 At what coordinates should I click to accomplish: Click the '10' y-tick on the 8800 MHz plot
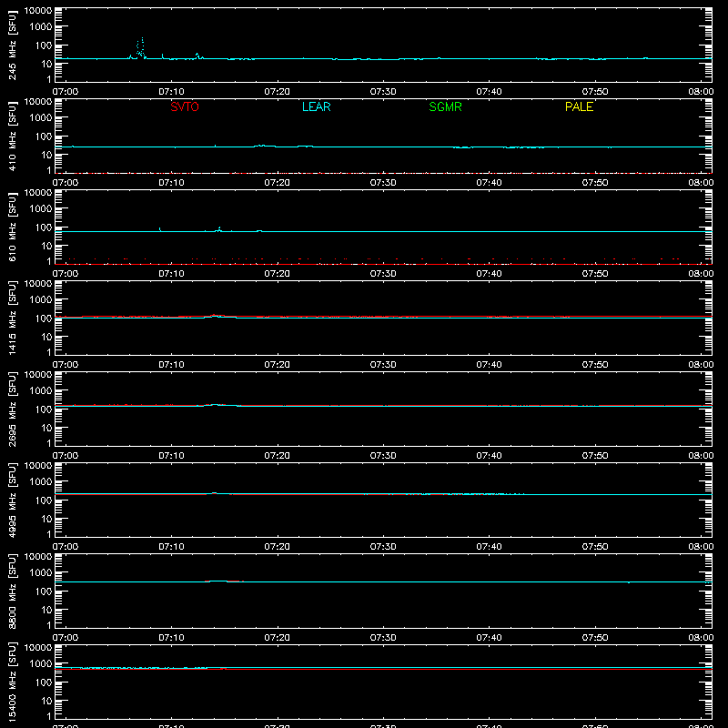coord(46,610)
